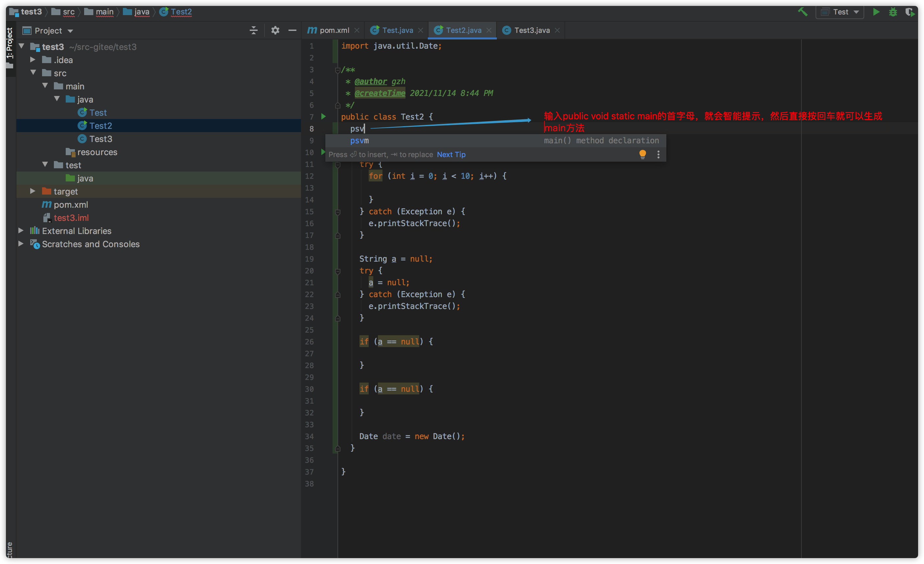
Task: Run with coverage shield icon
Action: pyautogui.click(x=909, y=12)
